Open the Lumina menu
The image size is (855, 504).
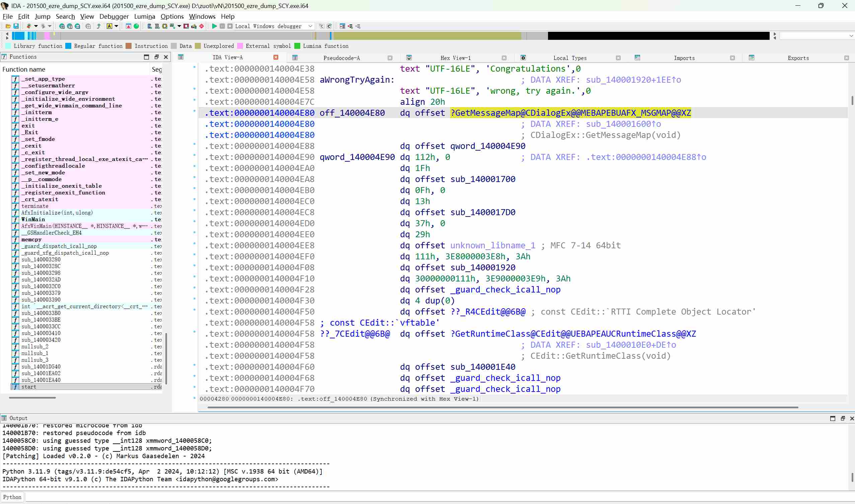[x=144, y=16]
